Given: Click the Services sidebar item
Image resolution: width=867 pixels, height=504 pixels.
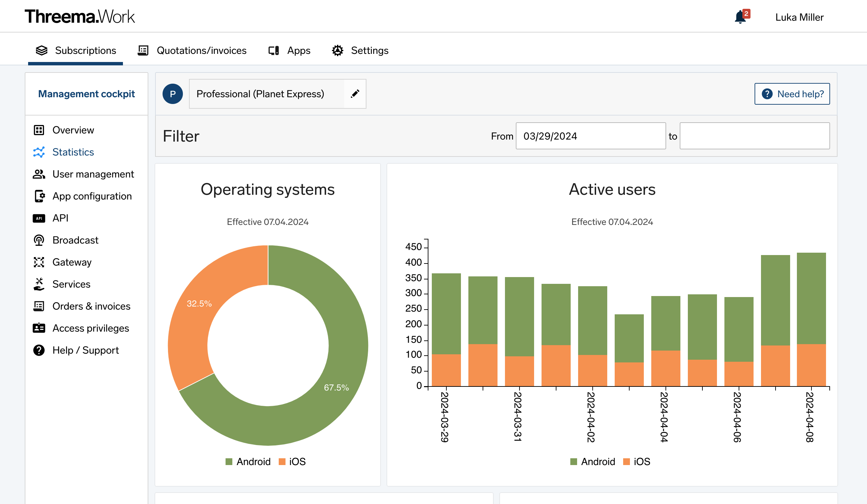Looking at the screenshot, I should coord(71,284).
